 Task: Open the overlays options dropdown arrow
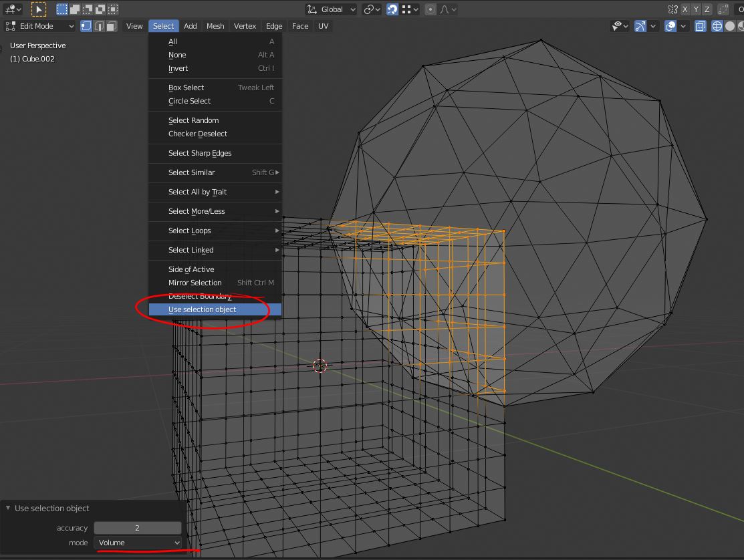click(683, 26)
